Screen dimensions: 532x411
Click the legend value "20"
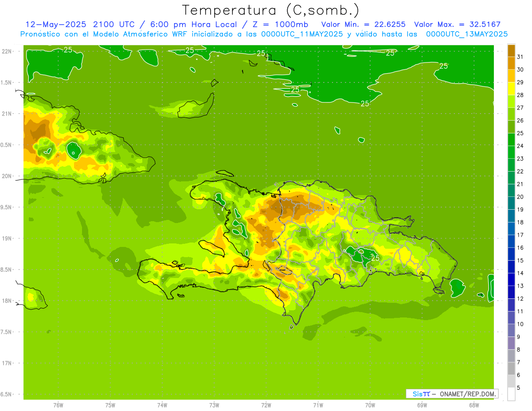[520, 197]
